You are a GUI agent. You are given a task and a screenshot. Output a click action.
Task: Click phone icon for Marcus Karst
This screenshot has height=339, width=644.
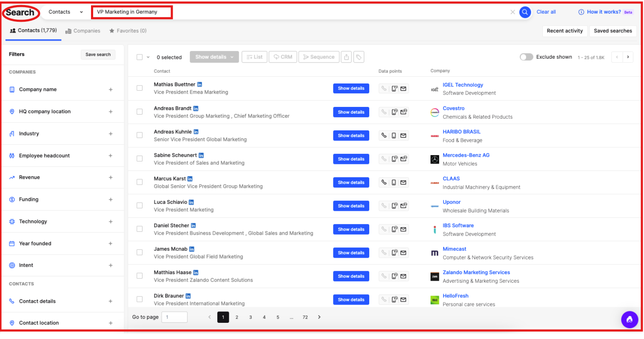[384, 182]
